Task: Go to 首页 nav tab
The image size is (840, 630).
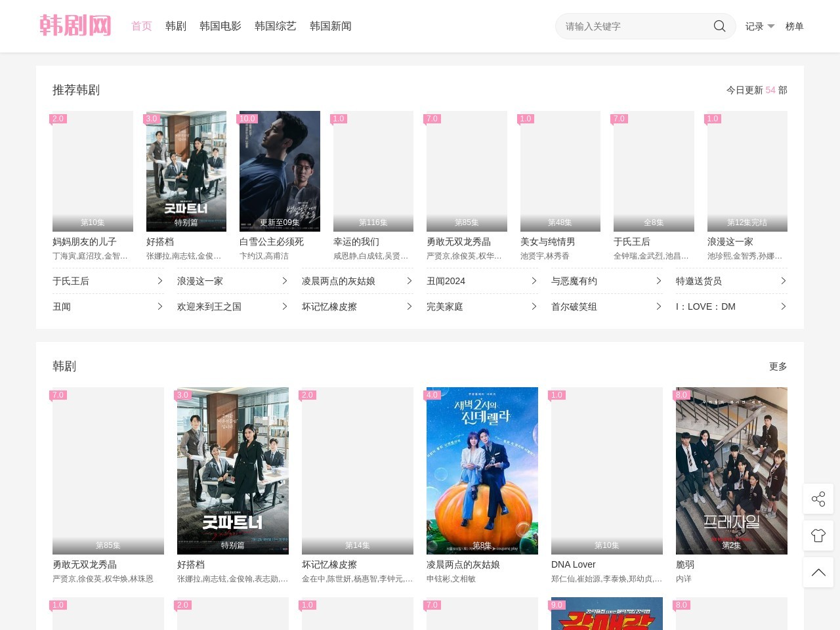Action: point(142,26)
